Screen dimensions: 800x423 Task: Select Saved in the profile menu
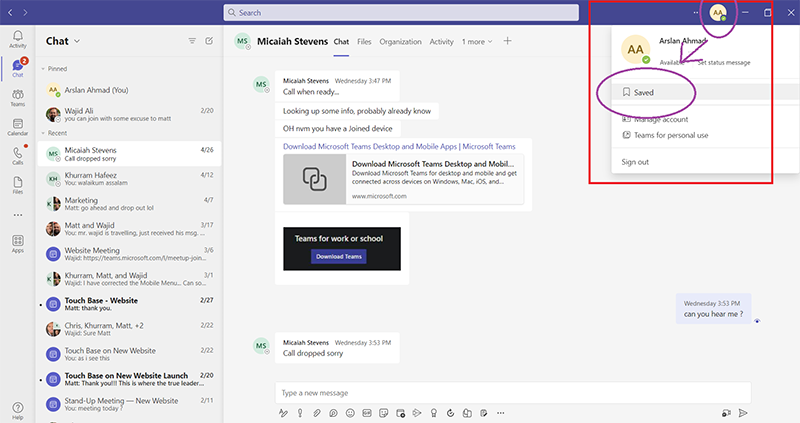pyautogui.click(x=643, y=92)
